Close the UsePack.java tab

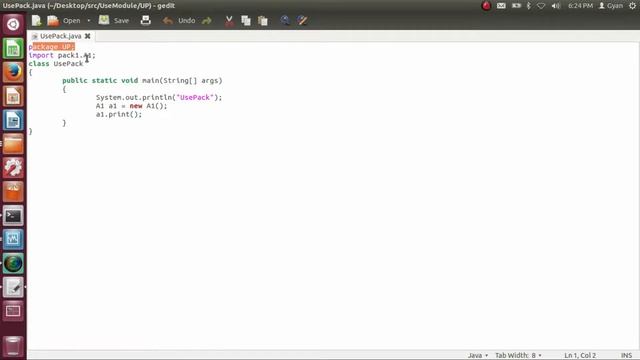pyautogui.click(x=87, y=36)
